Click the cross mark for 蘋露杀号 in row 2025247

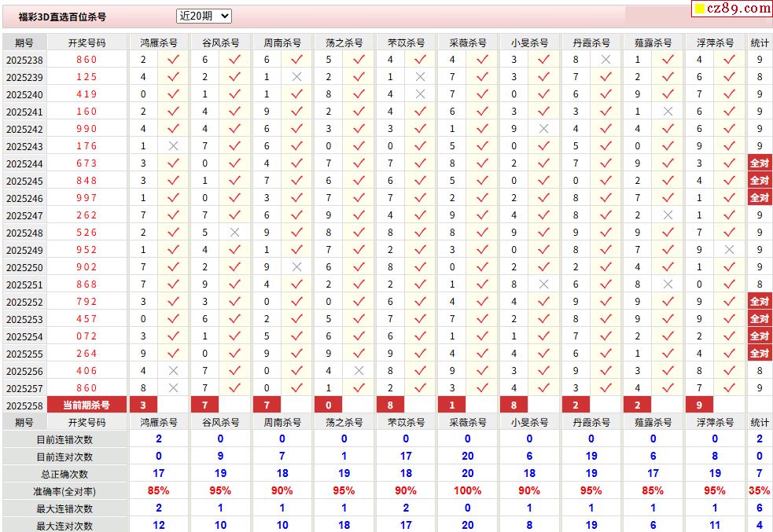click(x=668, y=215)
